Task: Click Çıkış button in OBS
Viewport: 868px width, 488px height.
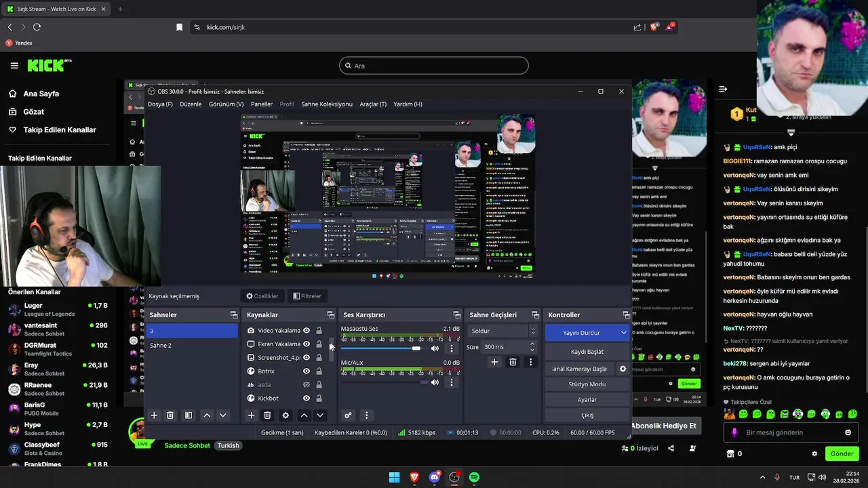Action: 587,415
